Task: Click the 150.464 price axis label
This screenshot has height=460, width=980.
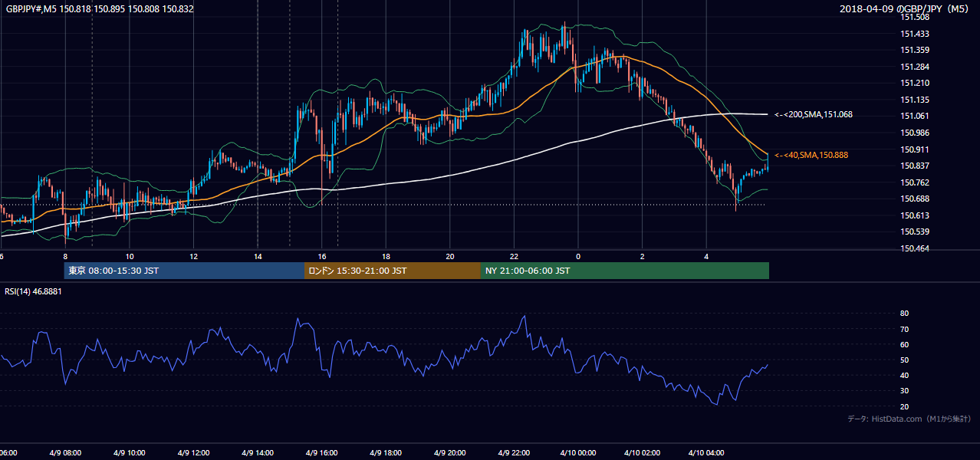Action: coord(914,248)
